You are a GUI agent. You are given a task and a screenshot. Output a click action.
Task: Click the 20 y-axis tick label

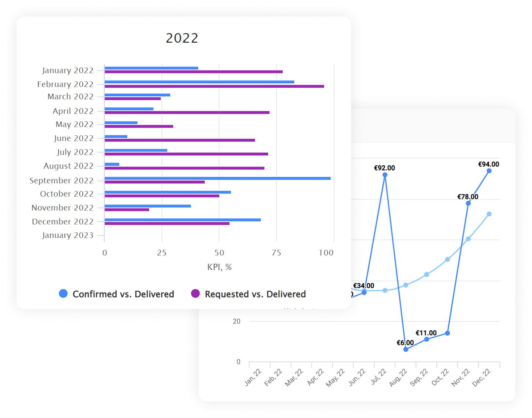[x=236, y=321]
